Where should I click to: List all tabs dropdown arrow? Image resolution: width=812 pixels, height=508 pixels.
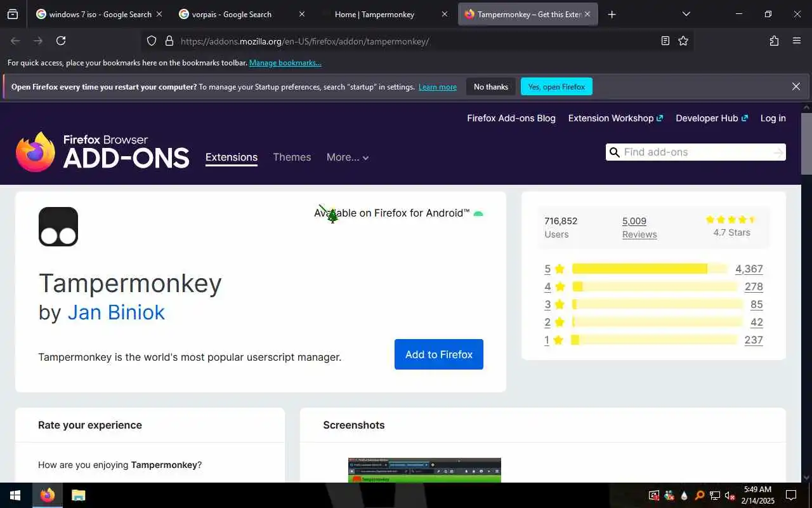coord(686,14)
